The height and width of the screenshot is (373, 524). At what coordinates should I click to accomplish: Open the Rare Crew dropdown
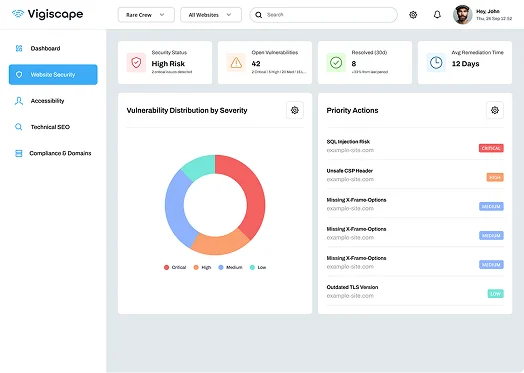point(146,15)
